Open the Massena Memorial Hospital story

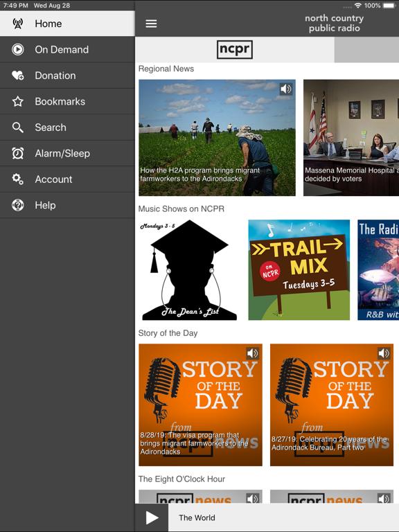(351, 138)
